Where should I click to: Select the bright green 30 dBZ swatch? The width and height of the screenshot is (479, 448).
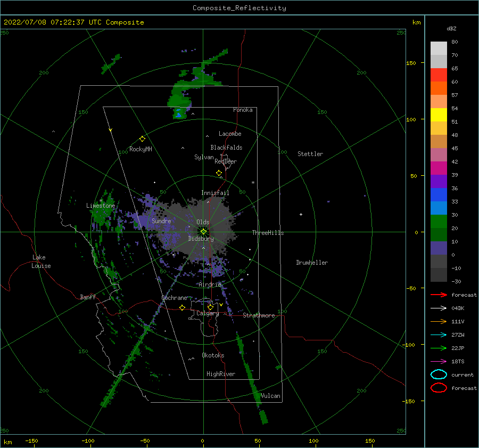pos(439,222)
